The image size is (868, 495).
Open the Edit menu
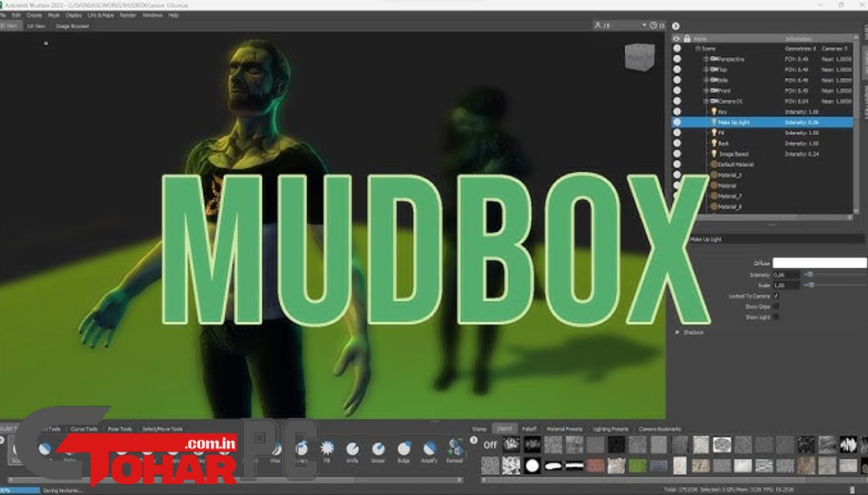(x=16, y=15)
